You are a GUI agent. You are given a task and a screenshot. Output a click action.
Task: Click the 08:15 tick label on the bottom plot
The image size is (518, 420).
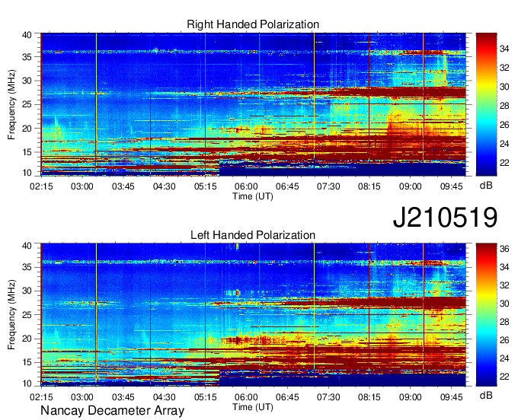click(369, 397)
